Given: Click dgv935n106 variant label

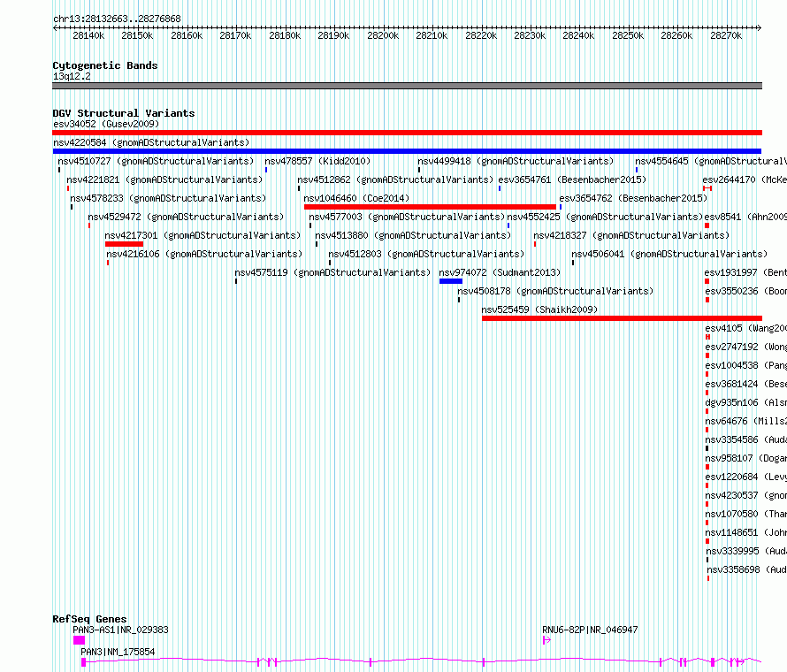Looking at the screenshot, I should click(745, 402).
